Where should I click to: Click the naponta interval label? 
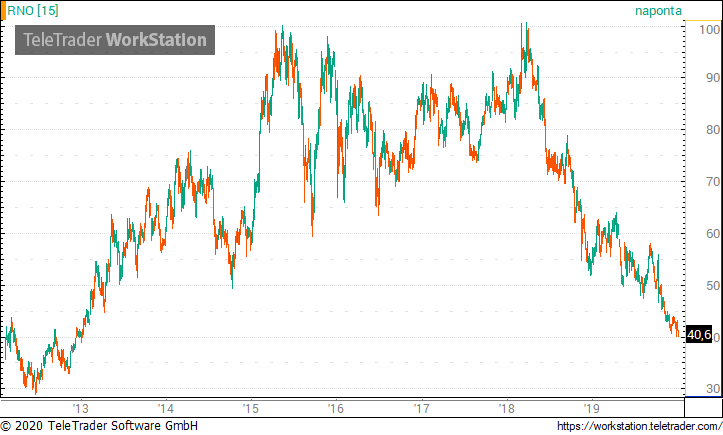[658, 11]
